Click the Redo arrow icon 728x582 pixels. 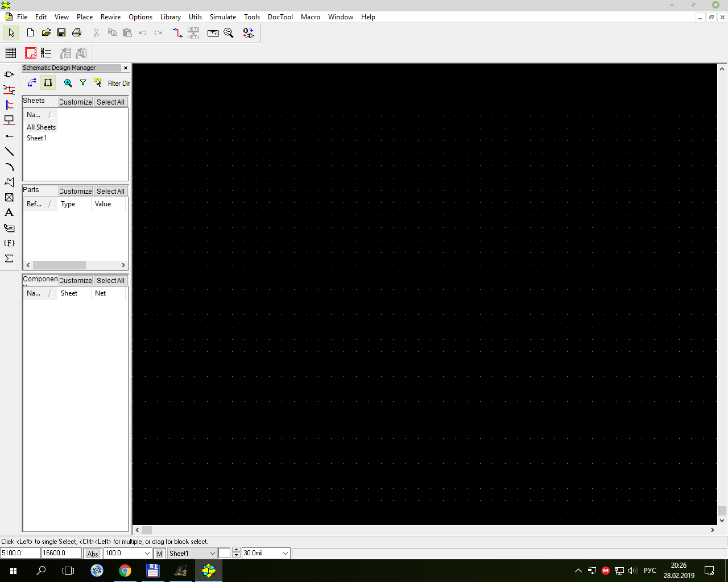click(x=158, y=33)
